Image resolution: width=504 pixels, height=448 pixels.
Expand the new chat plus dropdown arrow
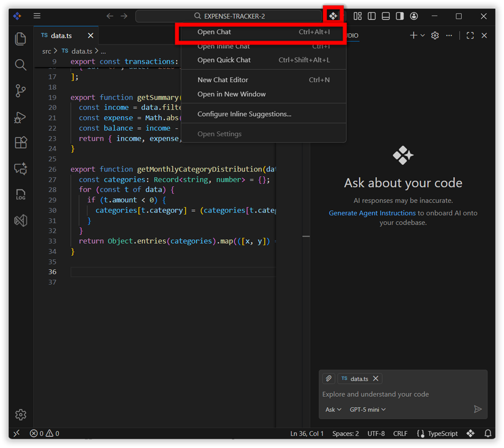tap(423, 36)
